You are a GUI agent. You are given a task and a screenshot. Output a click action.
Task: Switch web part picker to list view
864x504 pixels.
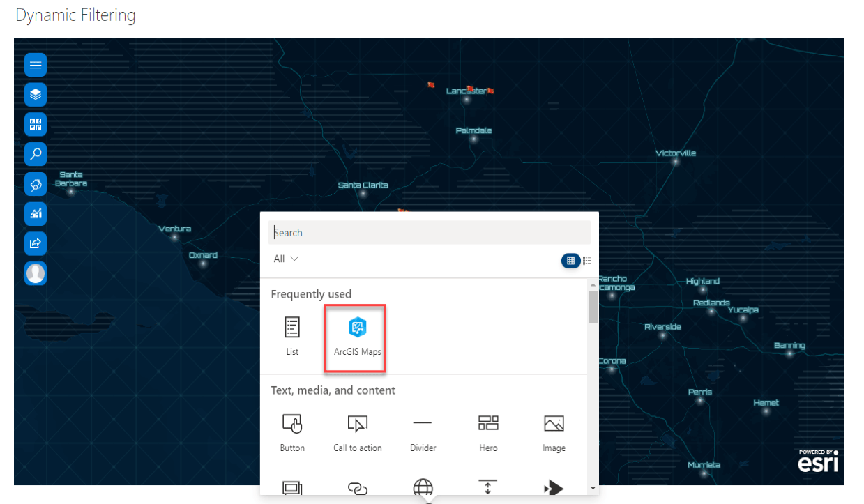[587, 260]
